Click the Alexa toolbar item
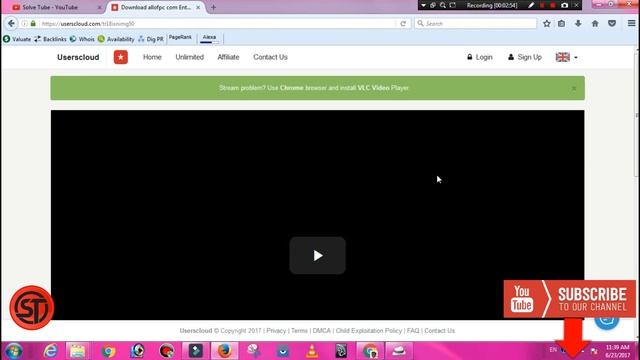The height and width of the screenshot is (360, 640). pos(209,38)
